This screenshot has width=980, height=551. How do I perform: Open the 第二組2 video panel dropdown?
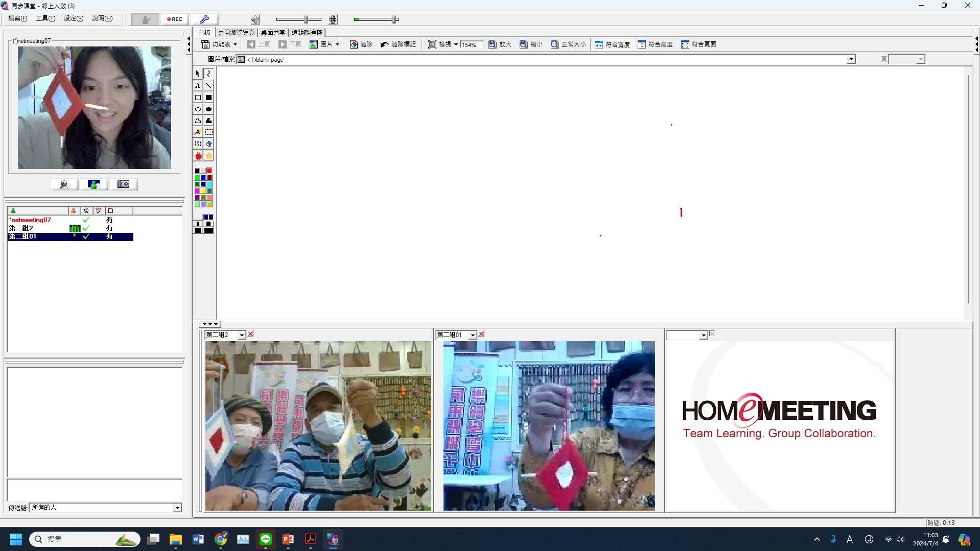(242, 336)
